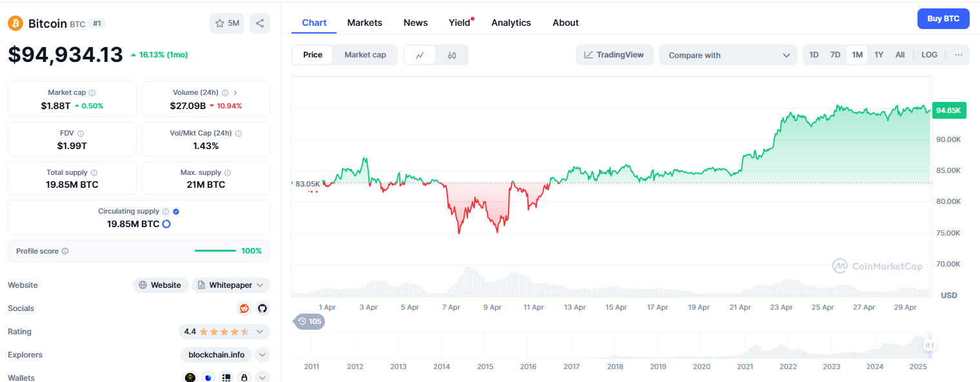Click the 94.65K current price label

point(949,110)
